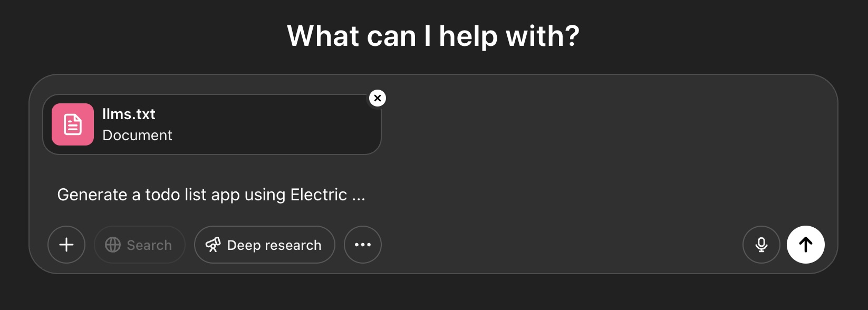Send the message with the up arrow
Screen dimensions: 868x310
tap(805, 245)
